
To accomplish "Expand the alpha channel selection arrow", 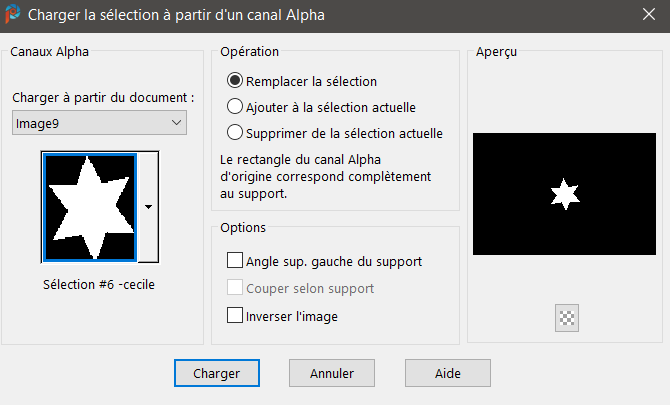I will tap(148, 206).
